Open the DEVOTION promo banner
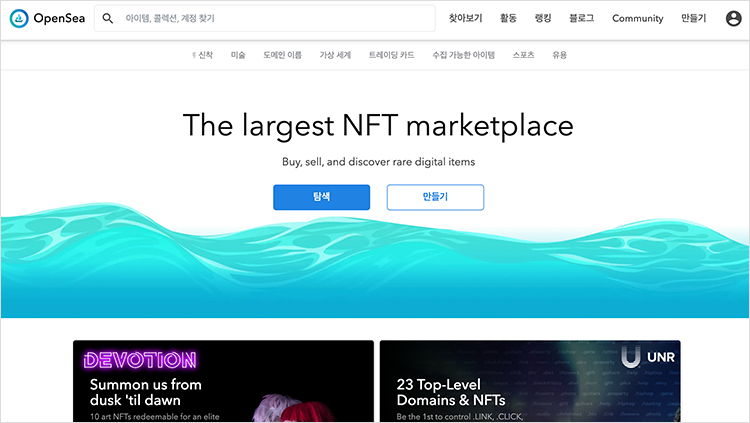Image resolution: width=750 pixels, height=423 pixels. 223,381
